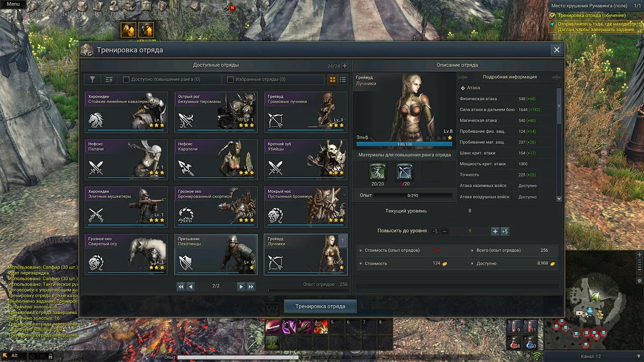Open the game Menu button
Viewport: 644px width, 362px height.
[x=13, y=4]
